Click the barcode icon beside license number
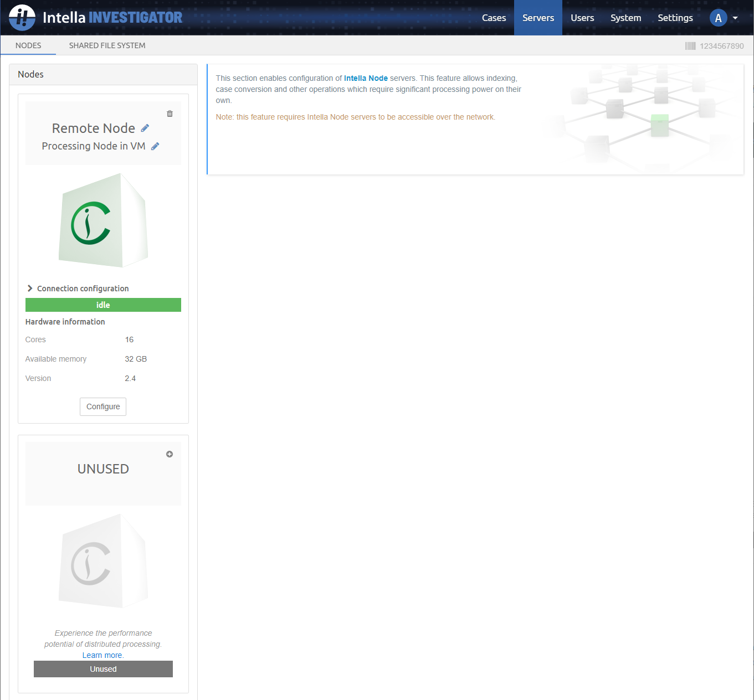 pos(690,46)
